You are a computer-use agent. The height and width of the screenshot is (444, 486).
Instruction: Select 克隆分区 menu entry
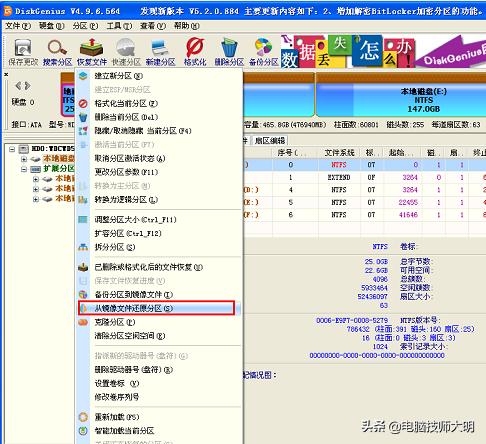coord(159,322)
